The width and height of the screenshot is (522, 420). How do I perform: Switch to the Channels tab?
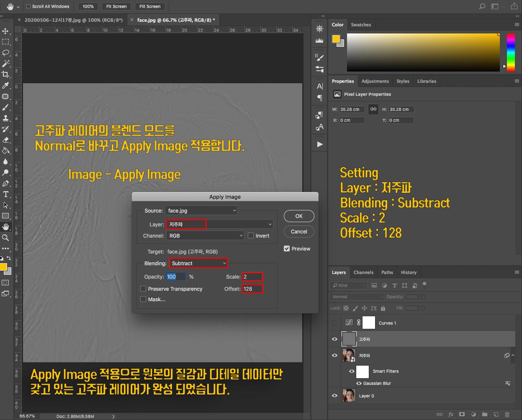tap(363, 272)
